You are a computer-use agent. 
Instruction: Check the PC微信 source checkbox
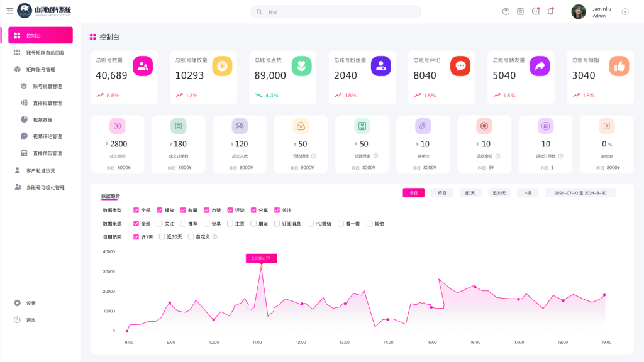311,224
